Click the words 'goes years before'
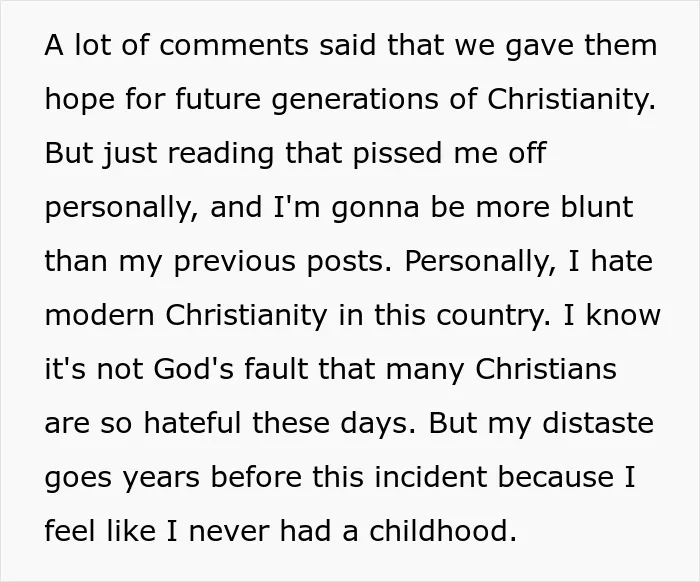Image resolution: width=700 pixels, height=582 pixels. 174,478
